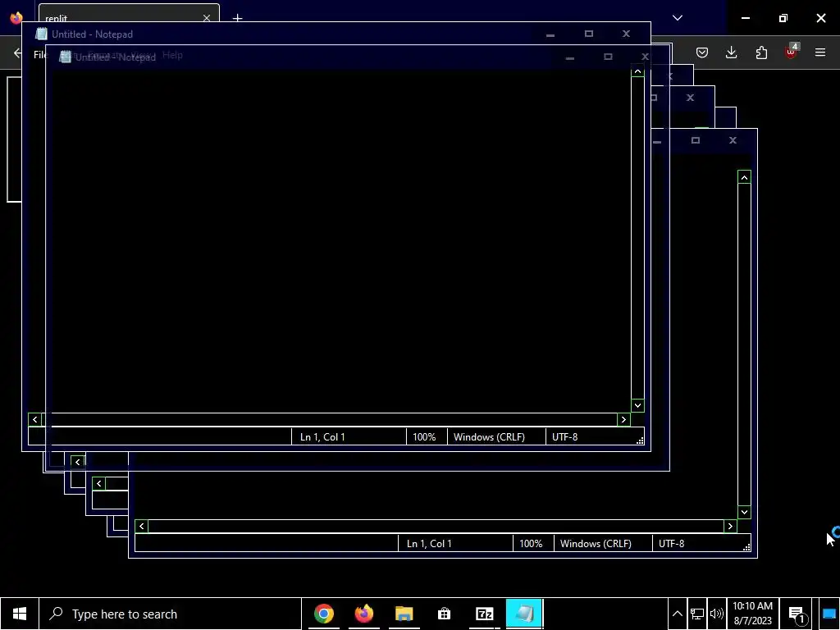Restore down the Firefox window

pyautogui.click(x=783, y=18)
